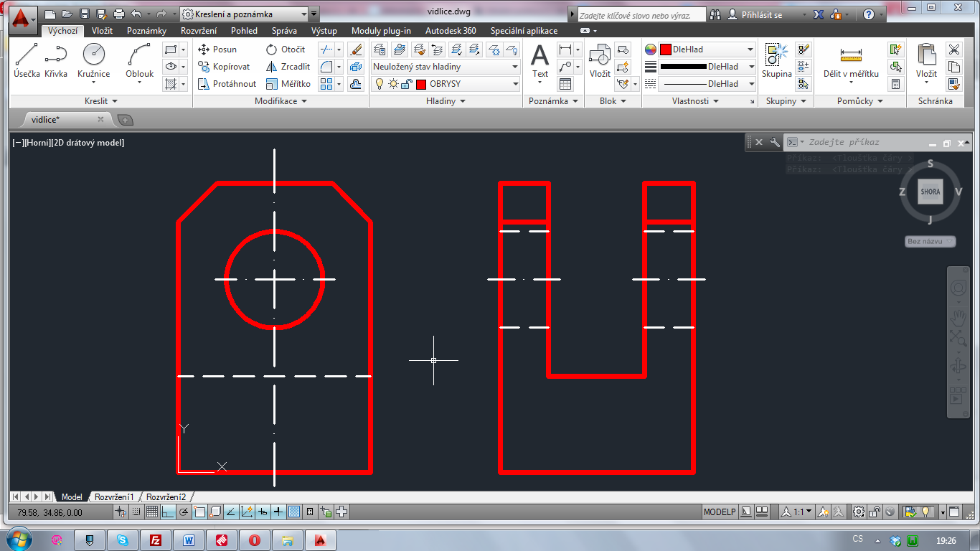Open the quick calculator in Pomůcky
The width and height of the screenshot is (980, 551).
895,84
